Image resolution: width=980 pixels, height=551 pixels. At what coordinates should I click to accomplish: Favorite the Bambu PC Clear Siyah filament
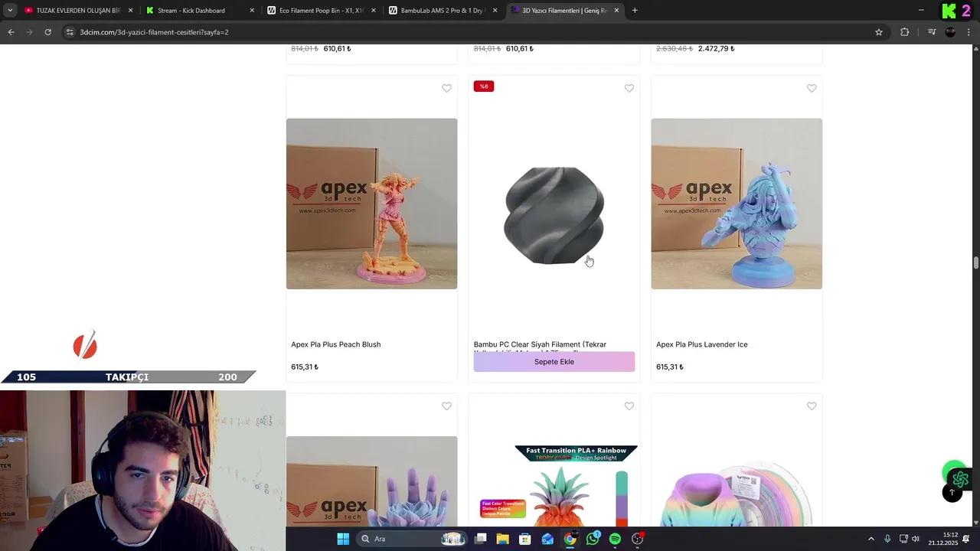629,88
